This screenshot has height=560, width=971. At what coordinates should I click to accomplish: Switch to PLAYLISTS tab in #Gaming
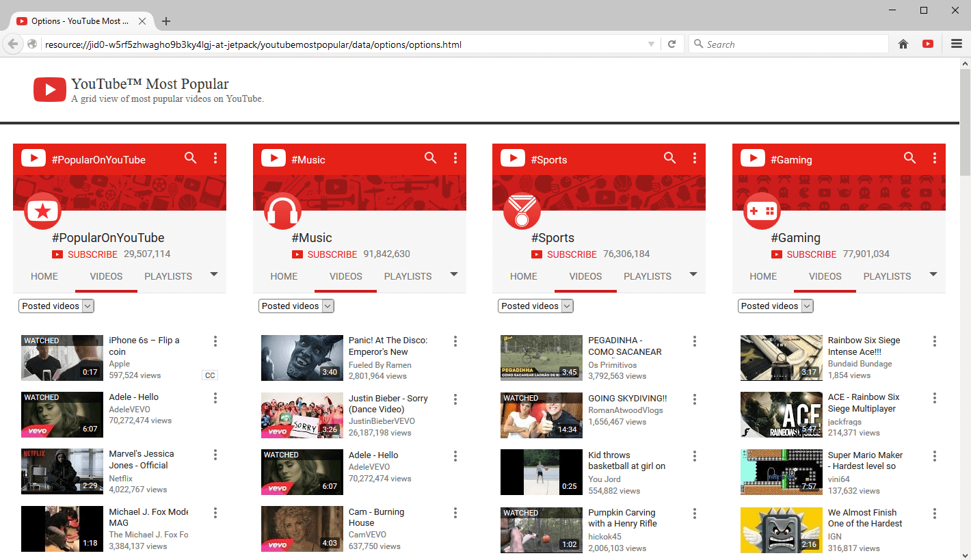point(888,276)
